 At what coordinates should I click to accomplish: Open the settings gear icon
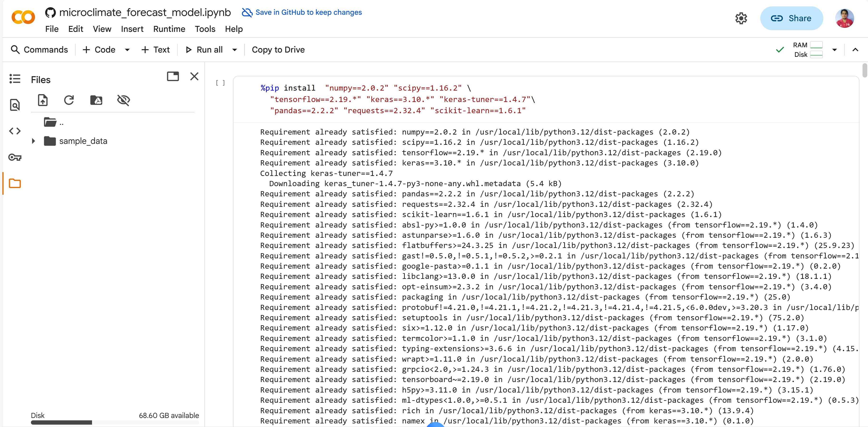coord(741,18)
